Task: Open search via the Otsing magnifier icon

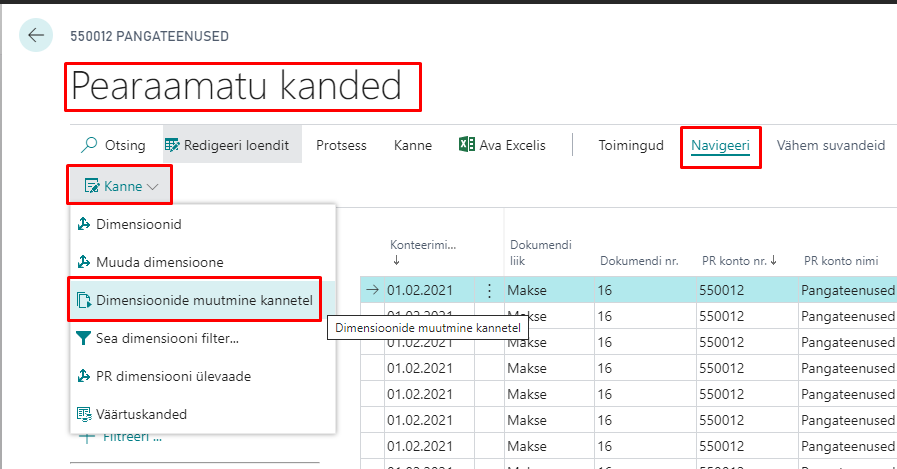Action: (89, 145)
